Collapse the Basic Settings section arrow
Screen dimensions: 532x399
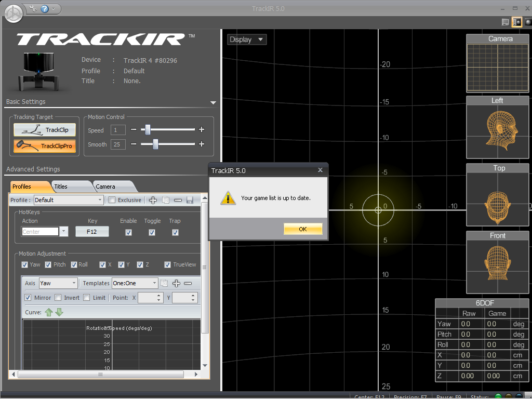(213, 102)
